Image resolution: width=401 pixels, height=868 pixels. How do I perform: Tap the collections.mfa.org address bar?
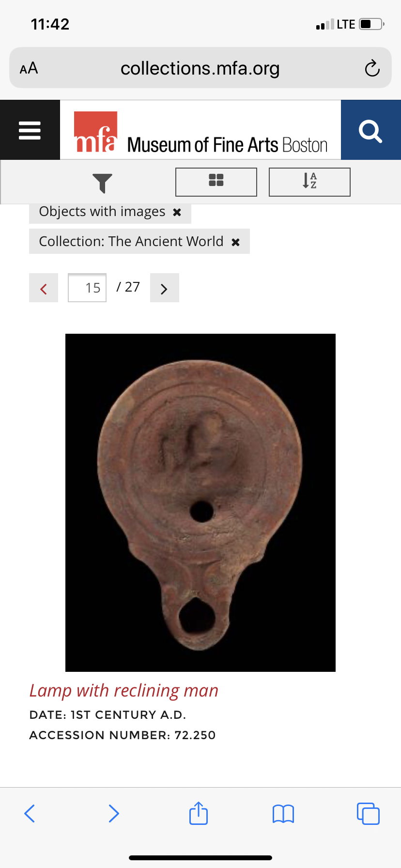(x=200, y=68)
